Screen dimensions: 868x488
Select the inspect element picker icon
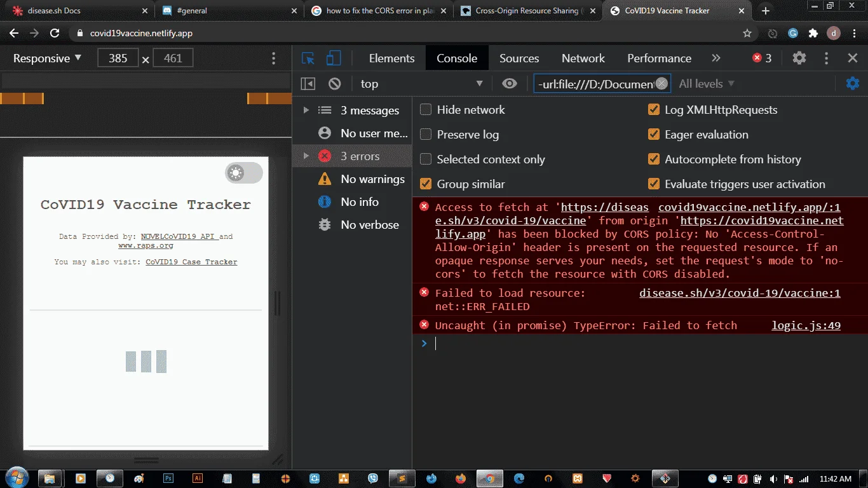pyautogui.click(x=308, y=58)
